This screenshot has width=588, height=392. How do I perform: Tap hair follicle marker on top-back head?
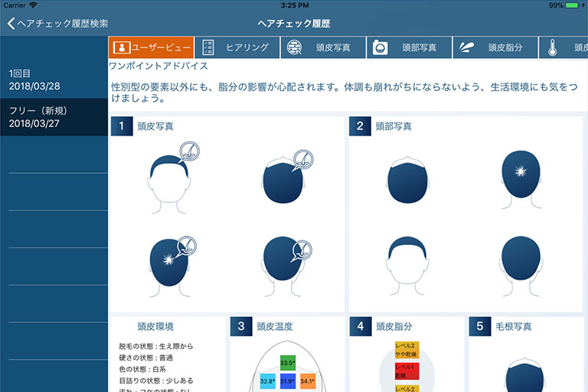[x=303, y=160]
